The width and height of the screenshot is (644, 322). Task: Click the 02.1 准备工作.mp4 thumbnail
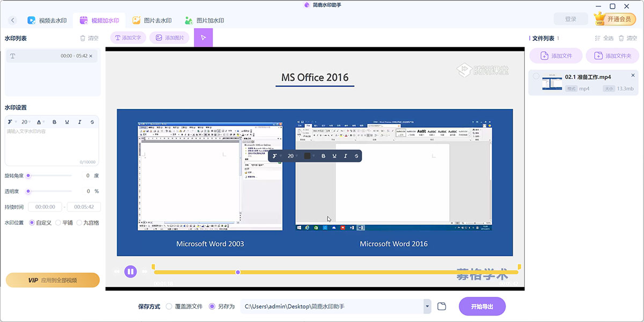coord(552,83)
